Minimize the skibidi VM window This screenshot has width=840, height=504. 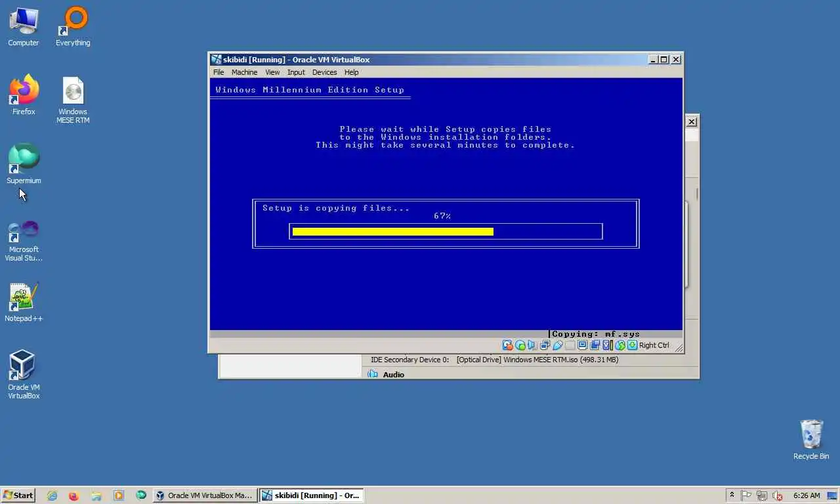[653, 59]
